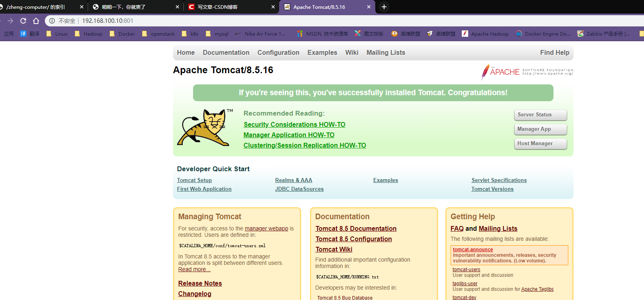Open the Servlet Specifications link

pyautogui.click(x=499, y=180)
